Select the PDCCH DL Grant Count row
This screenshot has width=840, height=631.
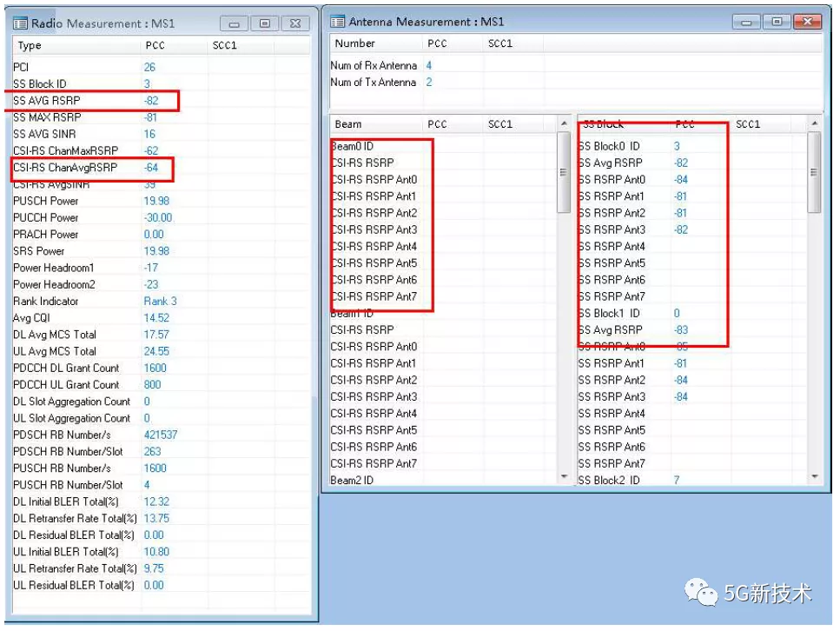[x=161, y=368]
